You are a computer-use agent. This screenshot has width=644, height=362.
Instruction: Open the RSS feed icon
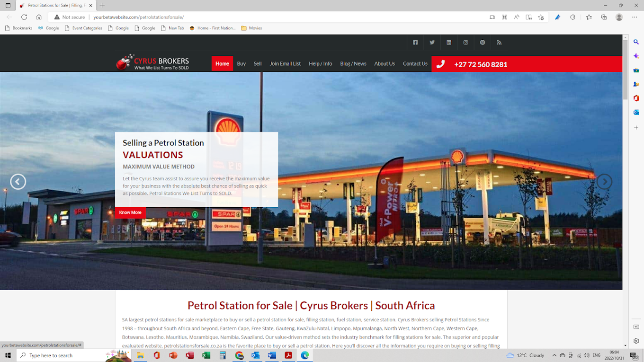(x=499, y=42)
